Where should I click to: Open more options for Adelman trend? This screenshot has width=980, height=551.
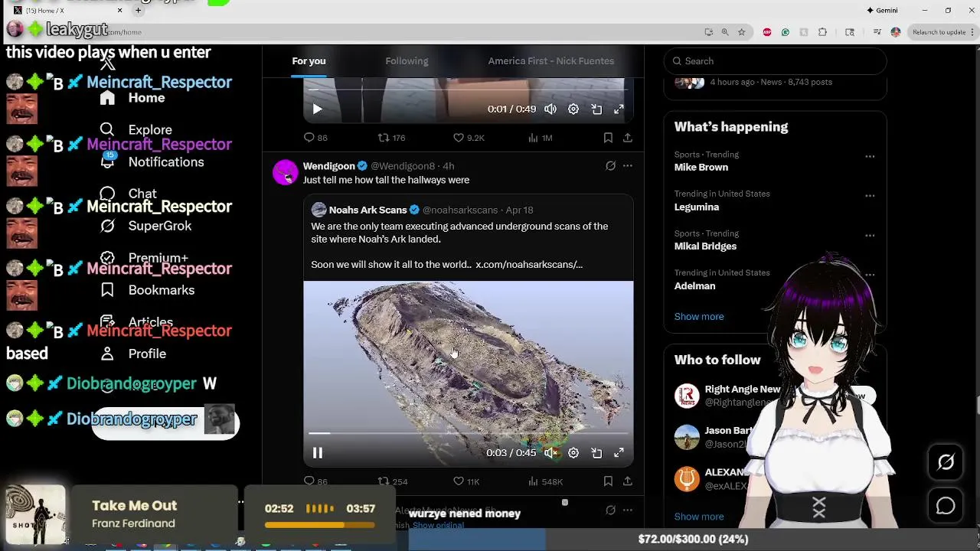870,275
